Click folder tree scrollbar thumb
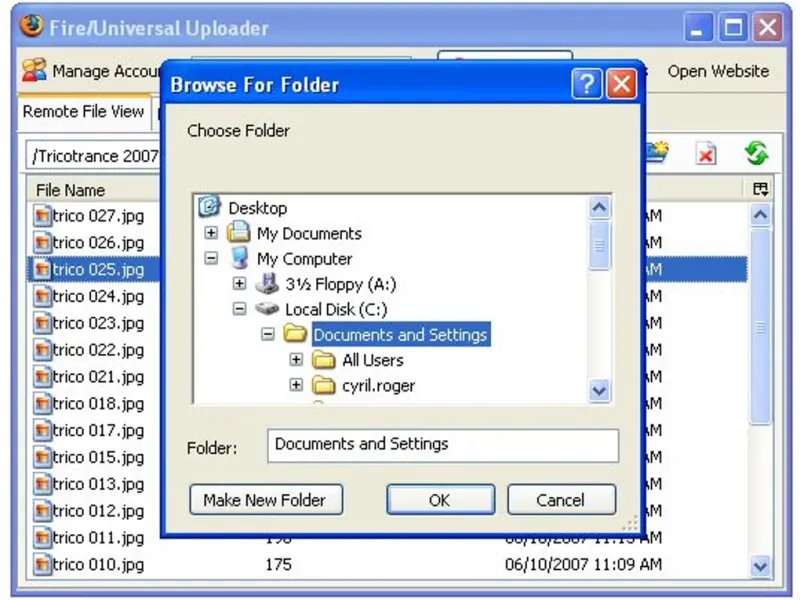The image size is (800, 600). [x=599, y=245]
